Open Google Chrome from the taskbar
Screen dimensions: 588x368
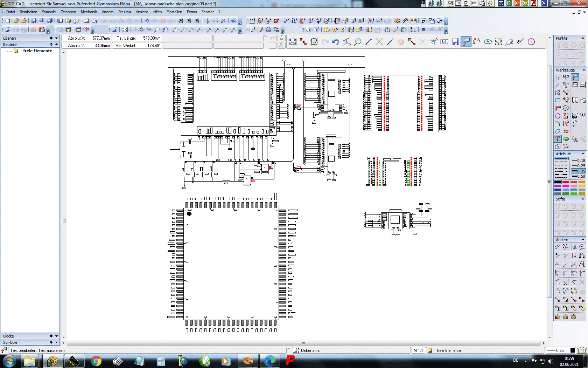pos(96,361)
